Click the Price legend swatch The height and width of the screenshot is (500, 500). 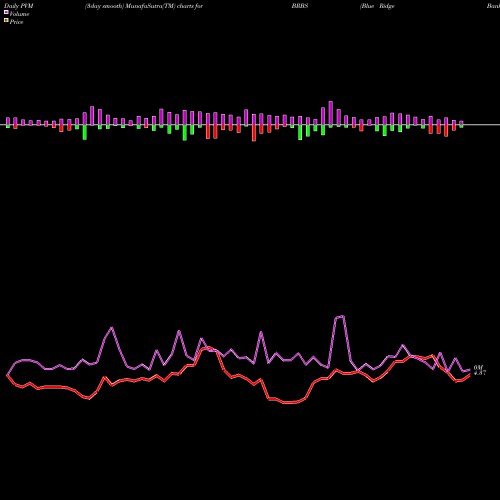pyautogui.click(x=6, y=21)
